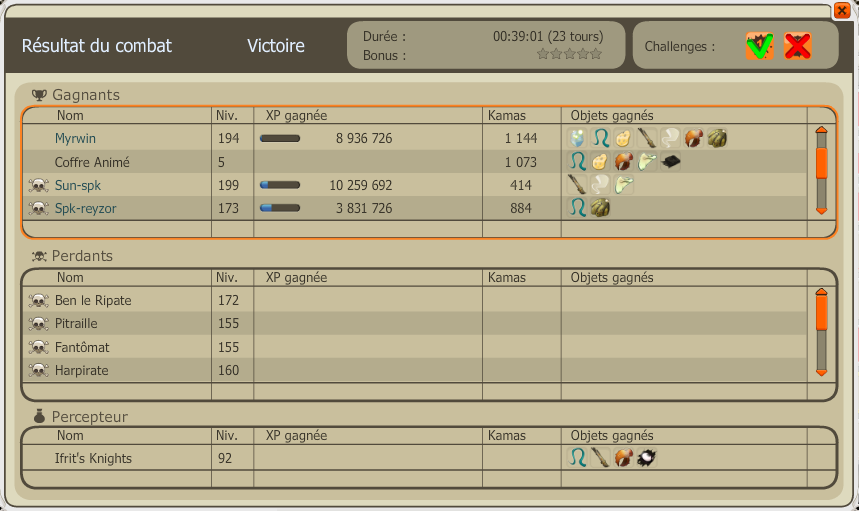Click the Percepteur section heading

point(80,417)
